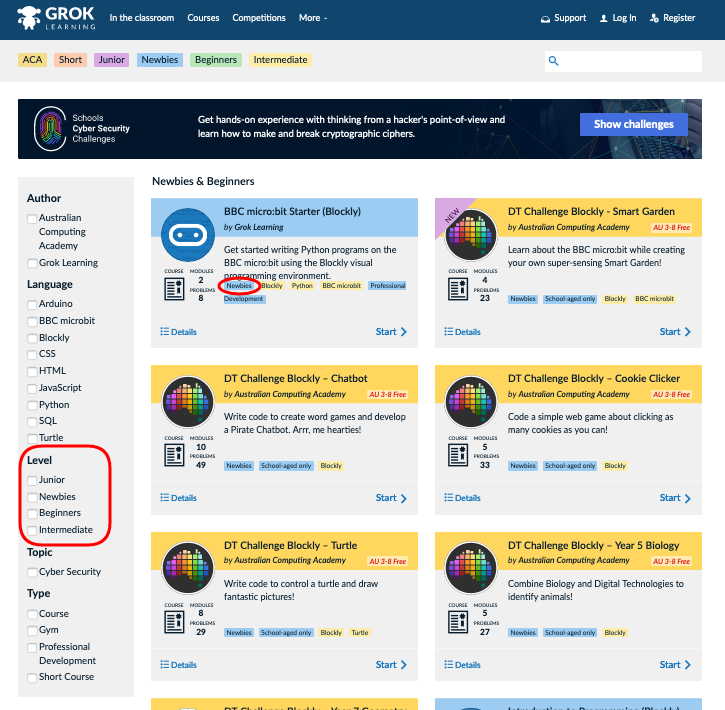Click the Details list icon on Turtle card
Screen dimensions: 725x710
[165, 664]
